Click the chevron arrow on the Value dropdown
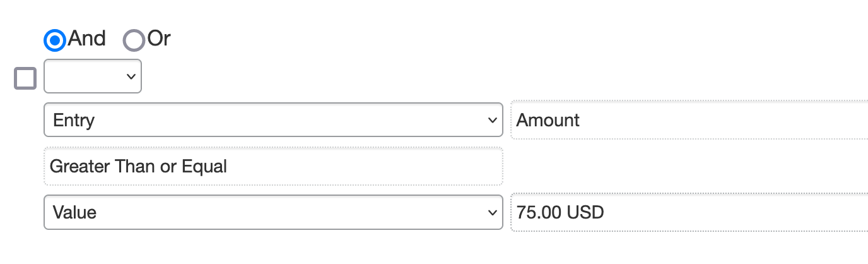Viewport: 868px width, 264px height. (492, 212)
